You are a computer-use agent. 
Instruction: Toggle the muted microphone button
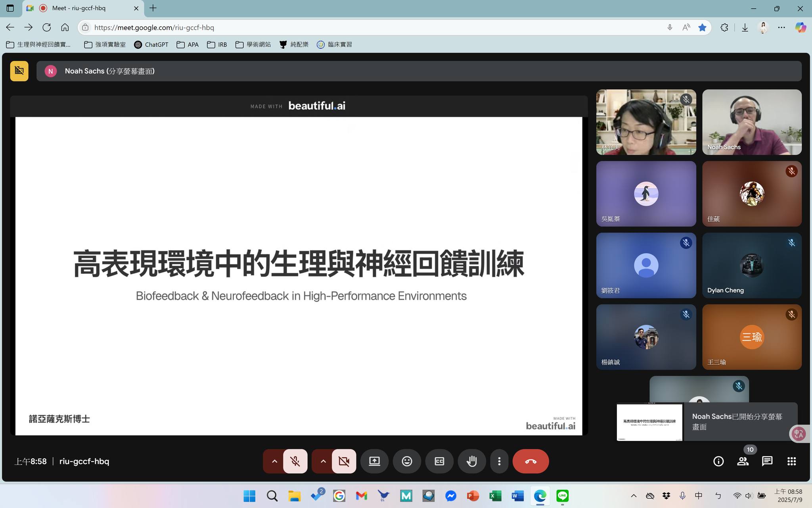295,461
